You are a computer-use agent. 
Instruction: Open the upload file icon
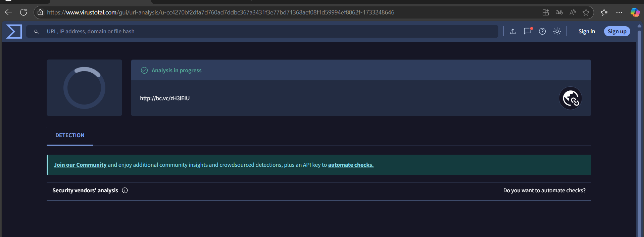[513, 31]
